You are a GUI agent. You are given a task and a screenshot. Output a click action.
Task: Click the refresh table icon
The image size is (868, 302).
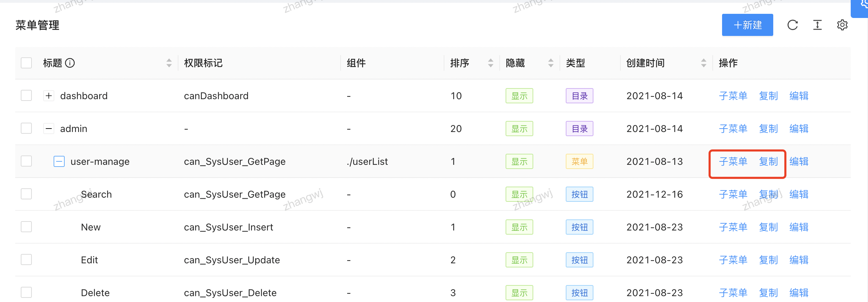point(793,25)
